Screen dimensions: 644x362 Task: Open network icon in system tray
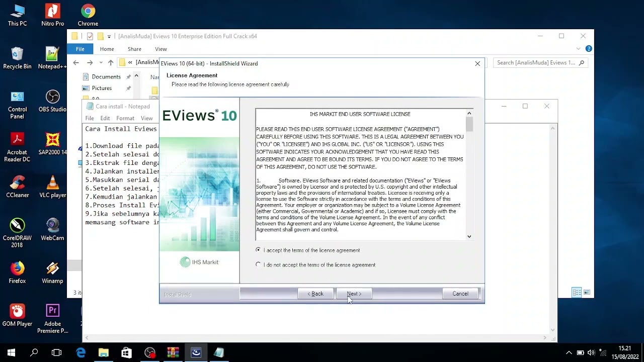pos(603,352)
